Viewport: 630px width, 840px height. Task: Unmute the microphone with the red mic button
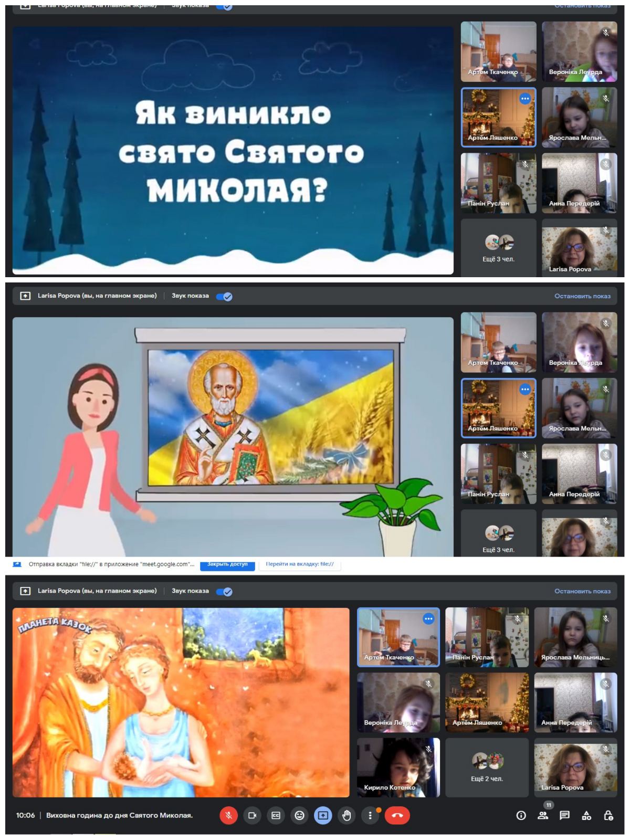pyautogui.click(x=228, y=815)
